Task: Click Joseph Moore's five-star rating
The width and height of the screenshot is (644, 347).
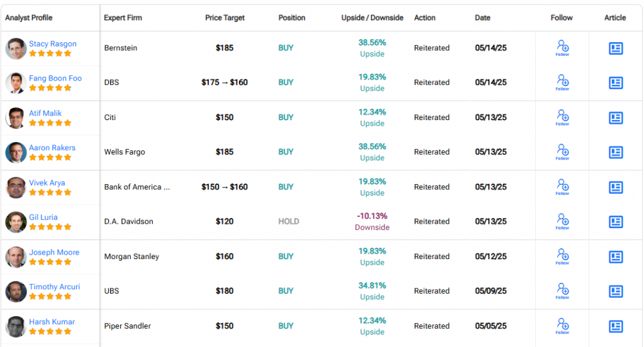Action: pyautogui.click(x=50, y=262)
